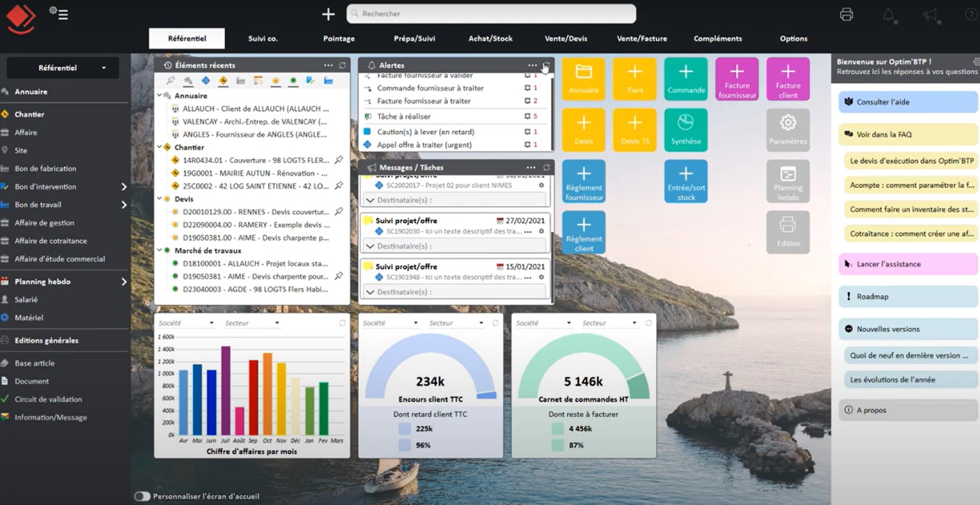Open the Achat/Stock tab
980x505 pixels.
491,39
